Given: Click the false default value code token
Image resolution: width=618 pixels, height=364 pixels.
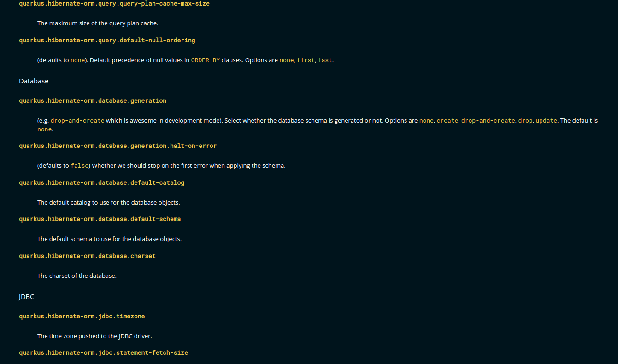Looking at the screenshot, I should tap(79, 165).
